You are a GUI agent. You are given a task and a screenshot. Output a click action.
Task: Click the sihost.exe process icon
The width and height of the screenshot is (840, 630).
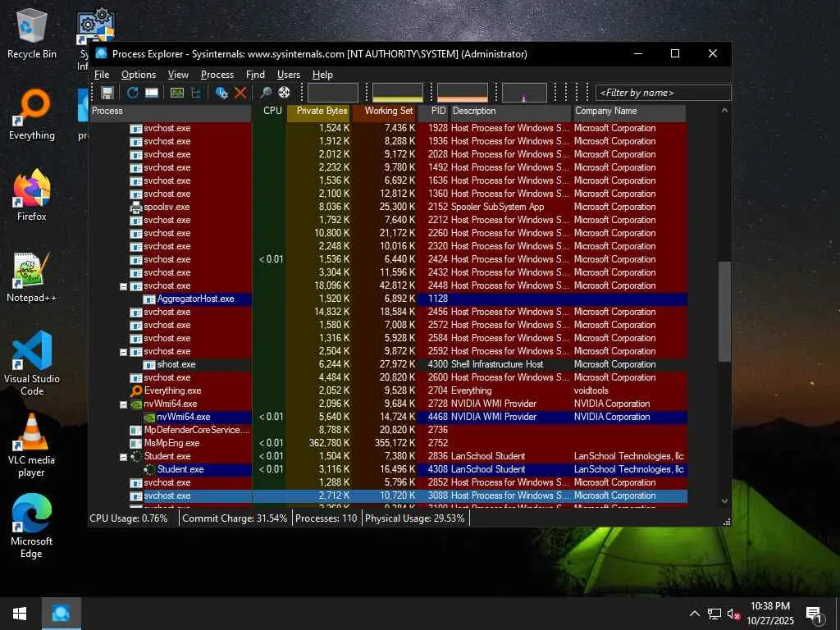(x=149, y=365)
